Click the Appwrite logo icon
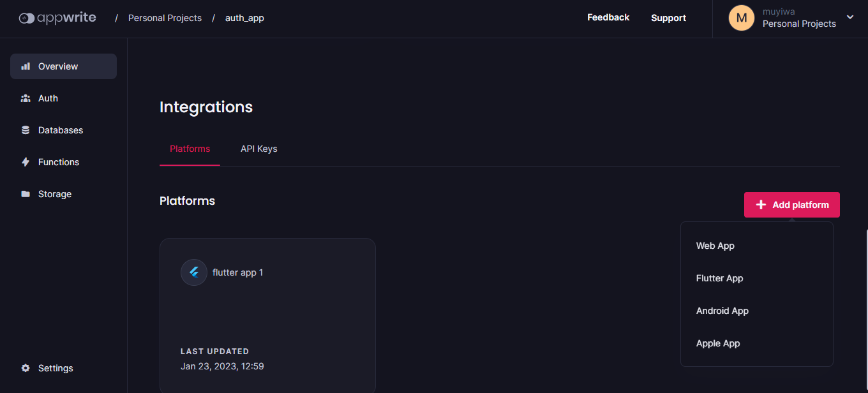The width and height of the screenshot is (868, 393). coord(27,19)
